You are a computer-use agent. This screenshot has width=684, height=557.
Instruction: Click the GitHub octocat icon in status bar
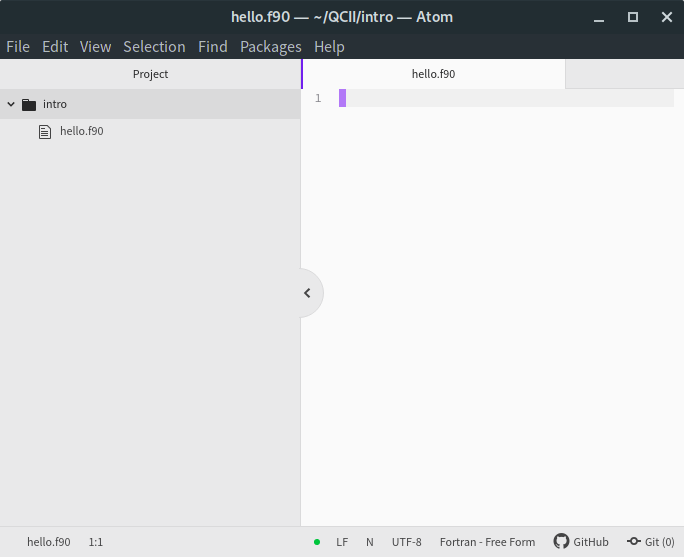pos(561,541)
